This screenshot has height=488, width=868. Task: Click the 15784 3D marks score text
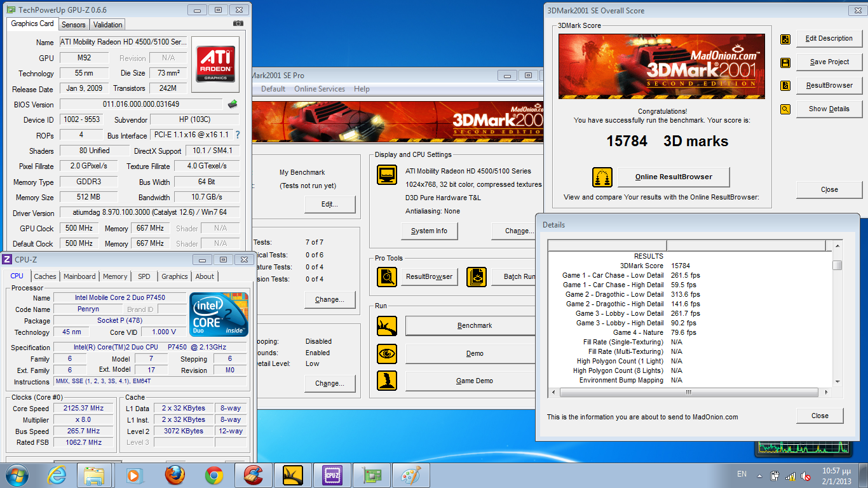pyautogui.click(x=667, y=141)
